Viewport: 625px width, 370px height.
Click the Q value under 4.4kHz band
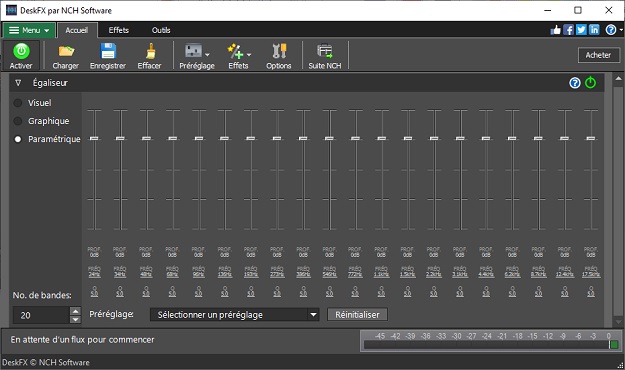tap(486, 294)
